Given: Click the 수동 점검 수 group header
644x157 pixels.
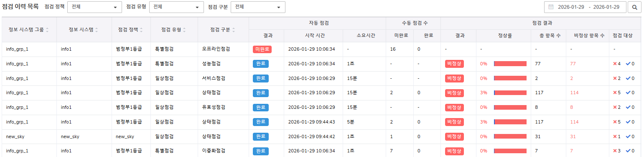Looking at the screenshot, I should [x=413, y=23].
